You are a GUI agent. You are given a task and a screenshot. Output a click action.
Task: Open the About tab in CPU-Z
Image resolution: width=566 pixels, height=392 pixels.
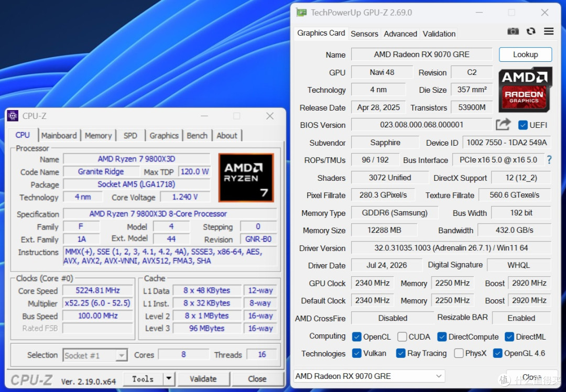coord(227,135)
